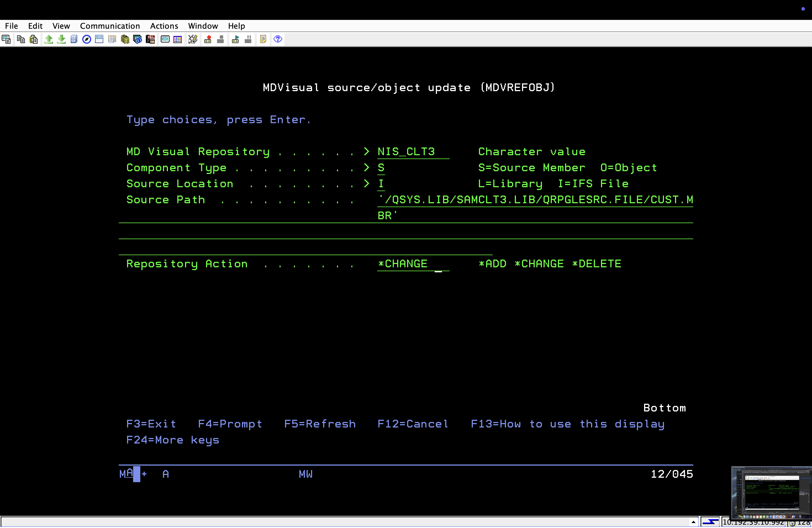812x528 pixels.
Task: Click the Copy toolbar icon
Action: [21, 39]
